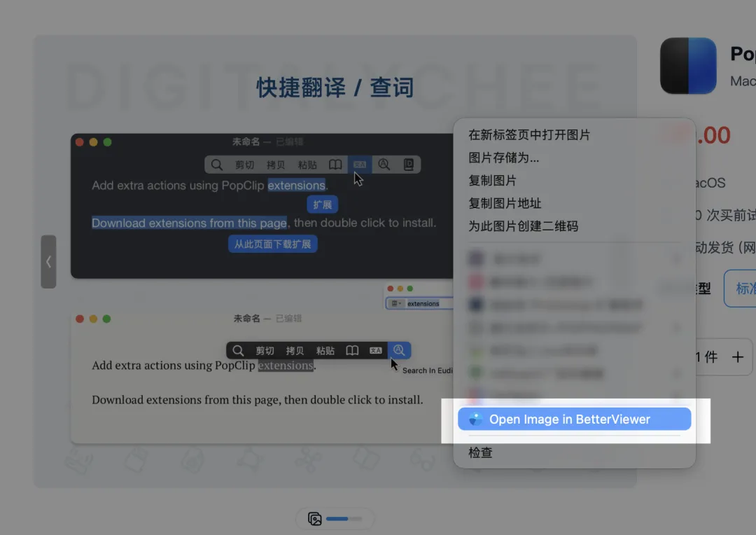The height and width of the screenshot is (535, 756).
Task: Click the 快捷翻译 / 查词 heading text
Action: 335,88
